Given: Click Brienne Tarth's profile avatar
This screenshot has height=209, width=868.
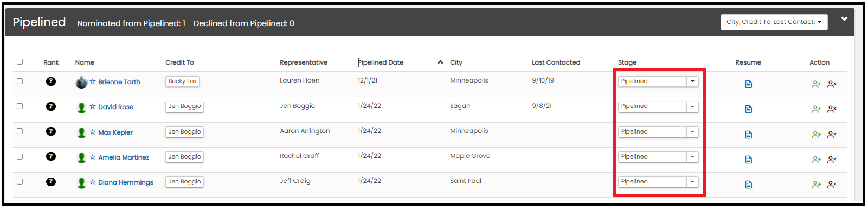Looking at the screenshot, I should tap(81, 83).
